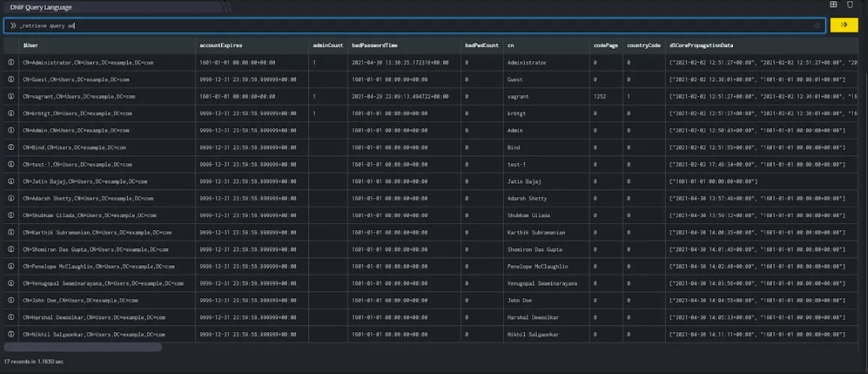Screen dimensions: 868x374
Task: Open info icon for John Doe row
Action: [10, 301]
